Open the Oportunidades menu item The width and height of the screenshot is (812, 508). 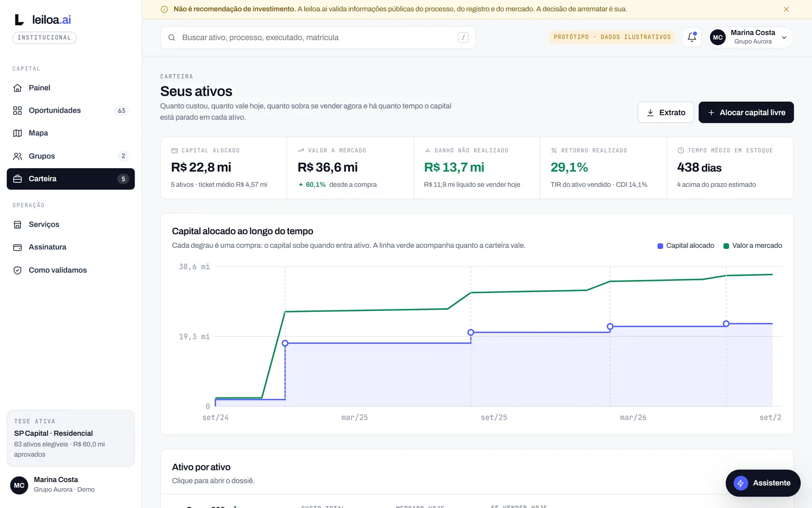click(71, 111)
